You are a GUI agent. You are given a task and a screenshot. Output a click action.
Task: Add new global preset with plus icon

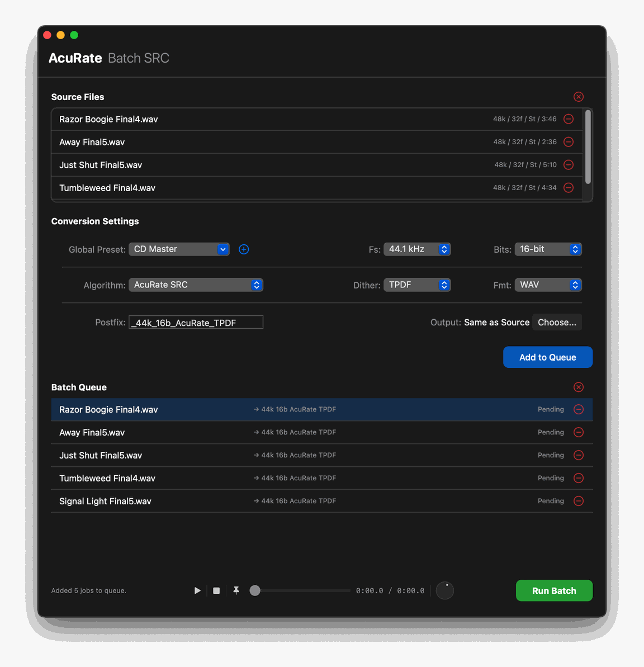coord(244,249)
